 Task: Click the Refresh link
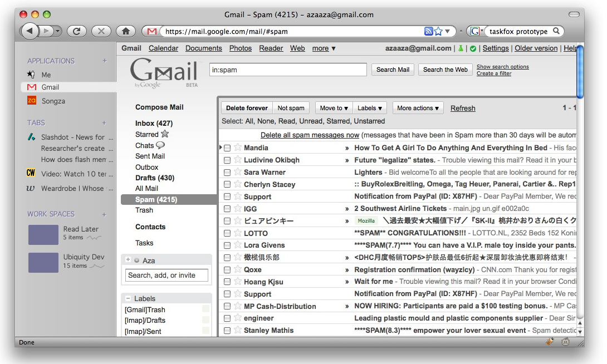click(x=463, y=109)
